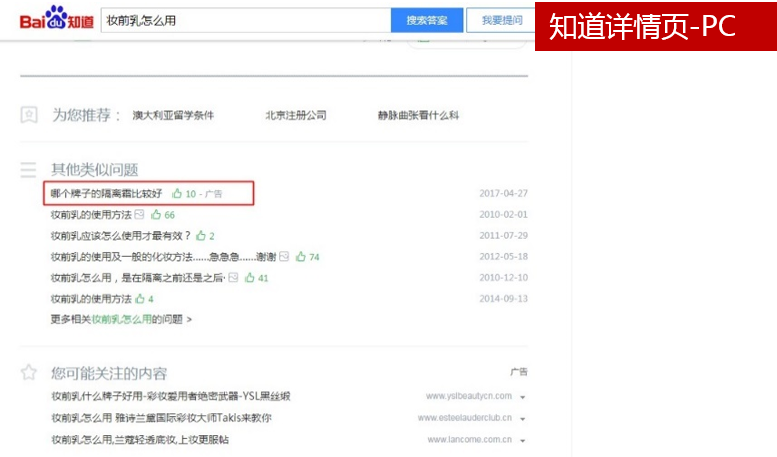Click image icon beside 急急急……谢谢 question
Screen dimensions: 777x457
click(x=284, y=256)
